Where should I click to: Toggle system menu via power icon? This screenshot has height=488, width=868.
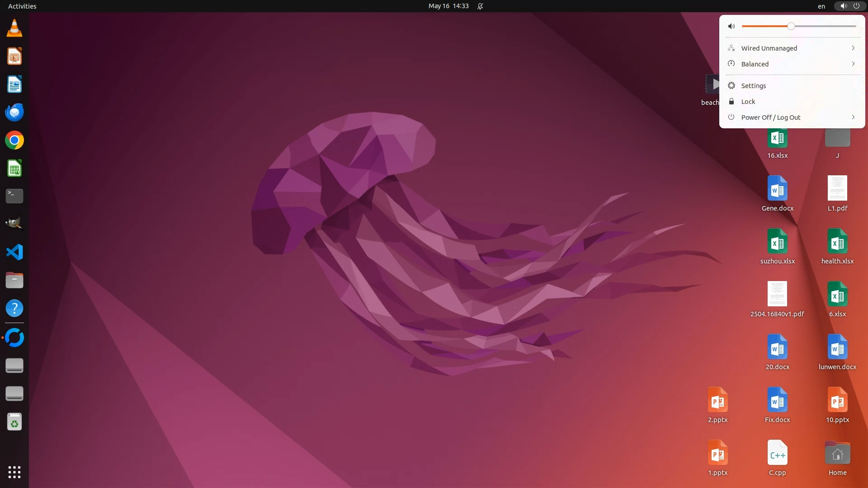click(x=856, y=6)
